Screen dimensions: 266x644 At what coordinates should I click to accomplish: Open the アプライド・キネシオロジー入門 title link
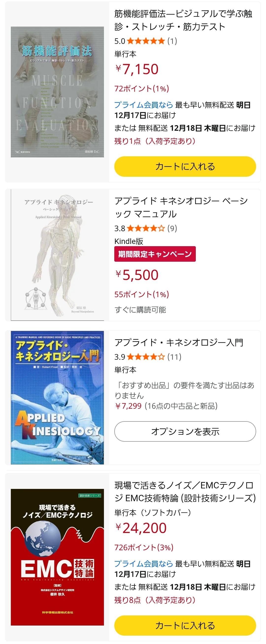[x=179, y=342]
